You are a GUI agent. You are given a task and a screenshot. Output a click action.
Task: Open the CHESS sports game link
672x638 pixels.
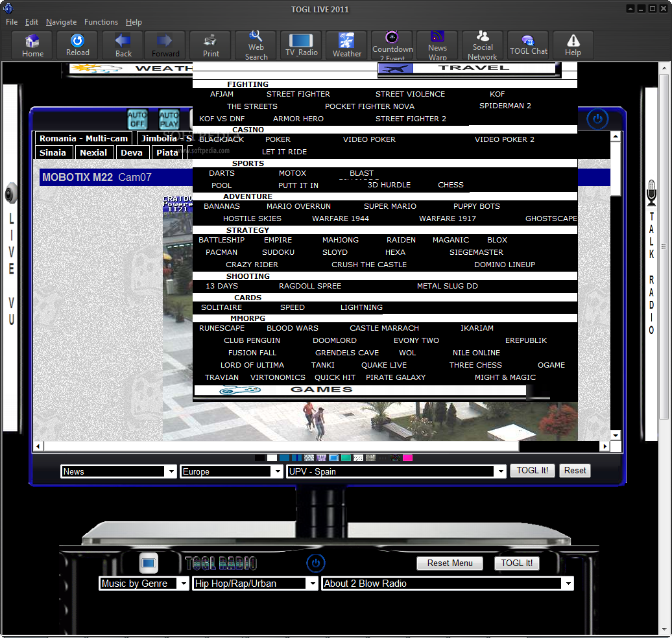(451, 185)
